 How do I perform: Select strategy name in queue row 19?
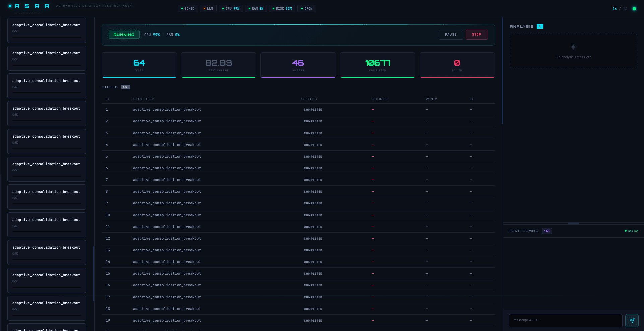167,320
